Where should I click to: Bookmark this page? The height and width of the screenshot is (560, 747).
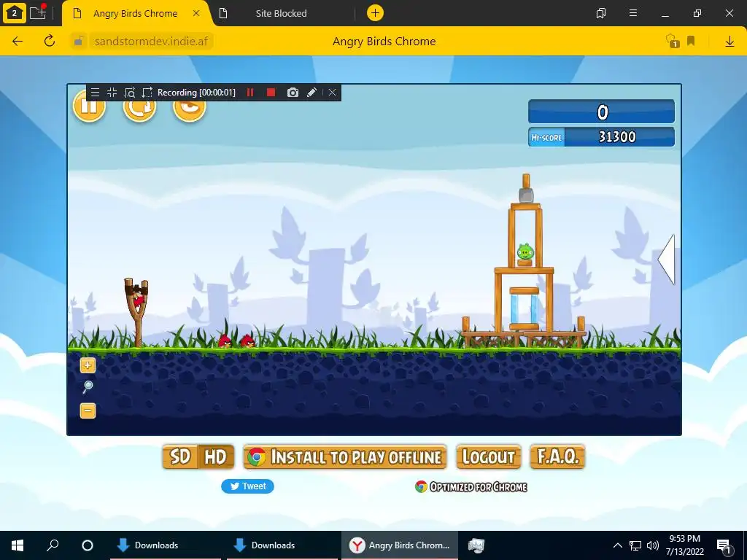691,42
